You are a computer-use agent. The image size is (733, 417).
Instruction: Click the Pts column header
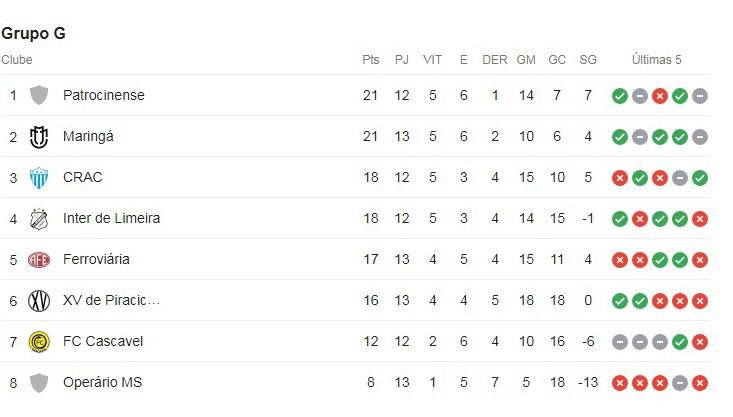point(371,60)
